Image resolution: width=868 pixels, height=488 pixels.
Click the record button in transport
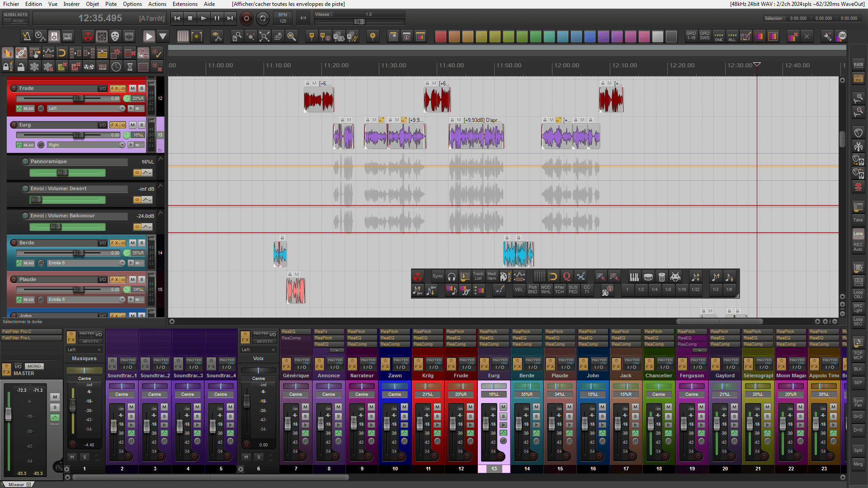246,18
